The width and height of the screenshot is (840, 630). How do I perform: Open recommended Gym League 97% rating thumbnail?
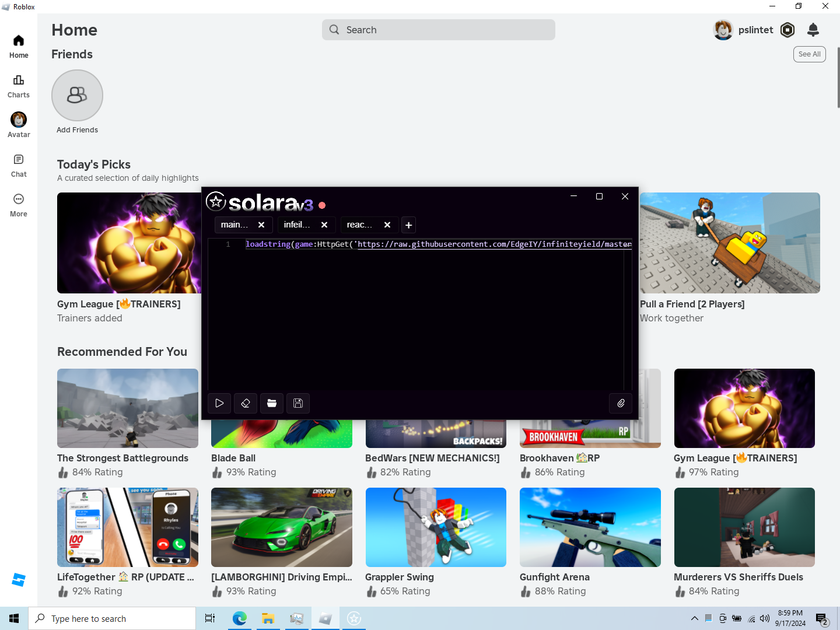pyautogui.click(x=744, y=408)
